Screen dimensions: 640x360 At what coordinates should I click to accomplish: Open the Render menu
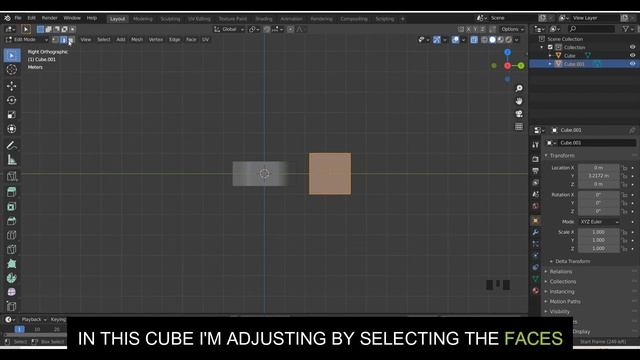(49, 18)
